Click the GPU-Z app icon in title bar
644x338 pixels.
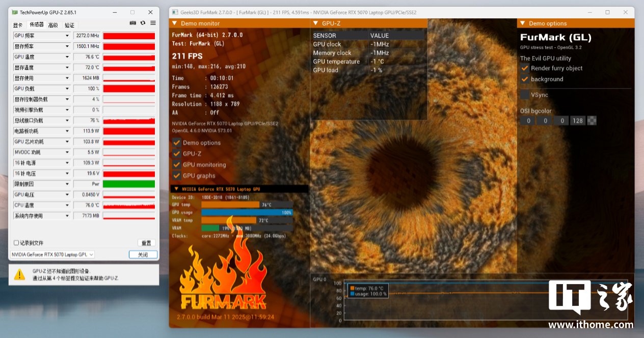click(15, 12)
